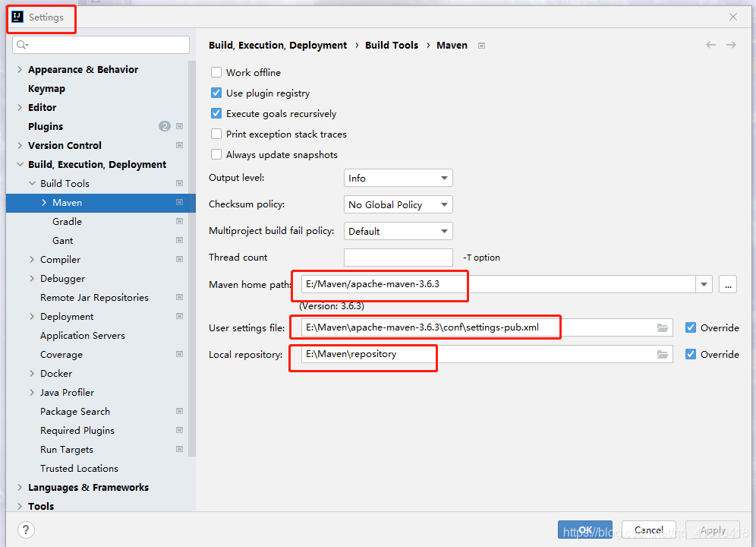
Task: Select Application Servers in settings tree
Action: tap(83, 336)
